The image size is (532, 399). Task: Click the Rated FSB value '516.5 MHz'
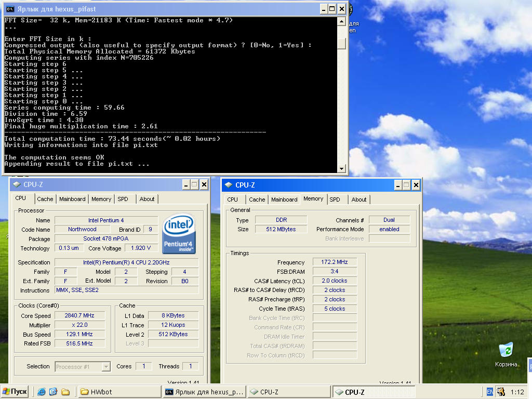(79, 343)
